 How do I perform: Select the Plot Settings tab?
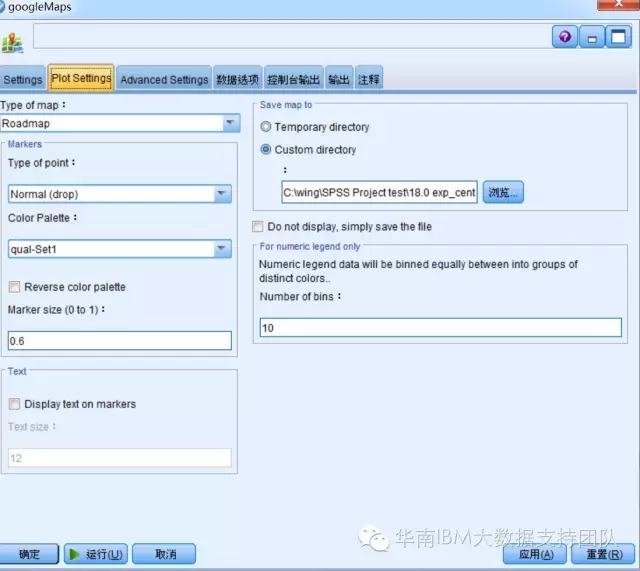[x=81, y=78]
